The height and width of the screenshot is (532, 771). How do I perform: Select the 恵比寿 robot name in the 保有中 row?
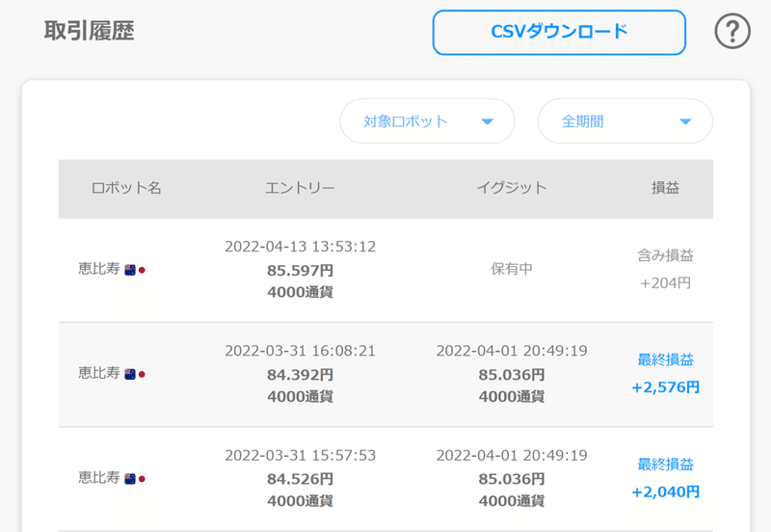pos(99,269)
